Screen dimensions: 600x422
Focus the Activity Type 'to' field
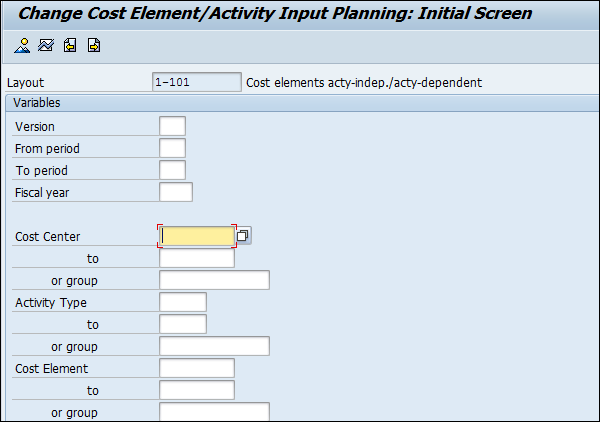click(182, 324)
